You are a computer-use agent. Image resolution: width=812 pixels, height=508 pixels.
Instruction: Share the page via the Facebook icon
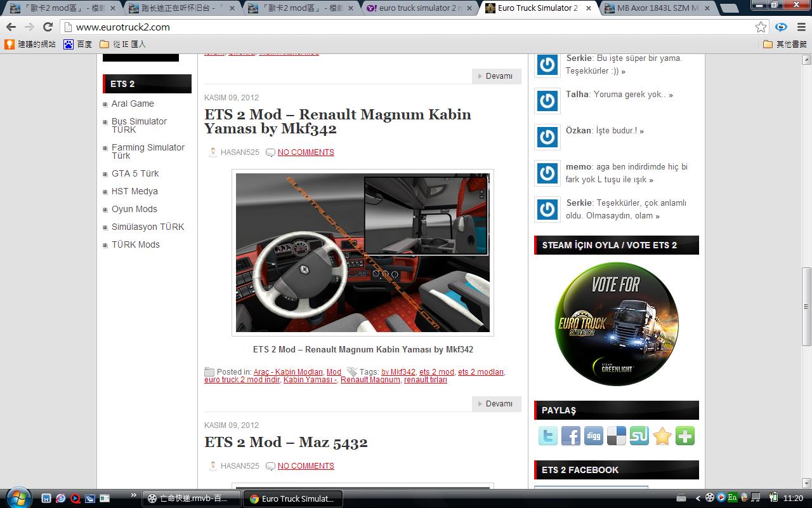[x=570, y=436]
